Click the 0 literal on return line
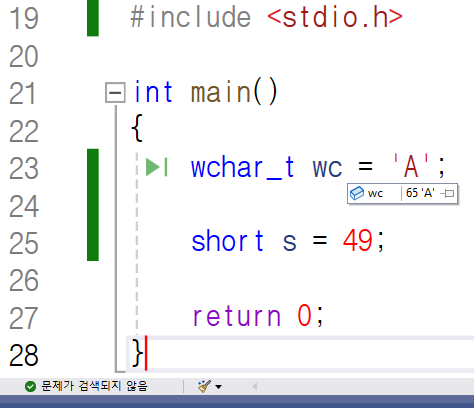Image resolution: width=474 pixels, height=408 pixels. point(304,315)
